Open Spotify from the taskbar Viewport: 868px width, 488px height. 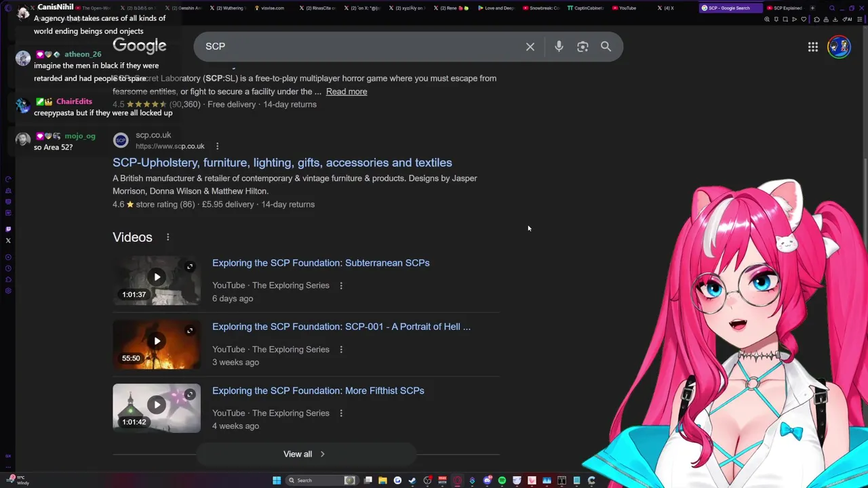502,481
